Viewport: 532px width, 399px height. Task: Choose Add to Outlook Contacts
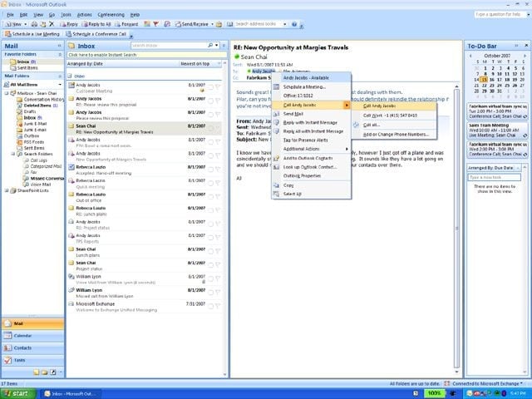[312, 159]
